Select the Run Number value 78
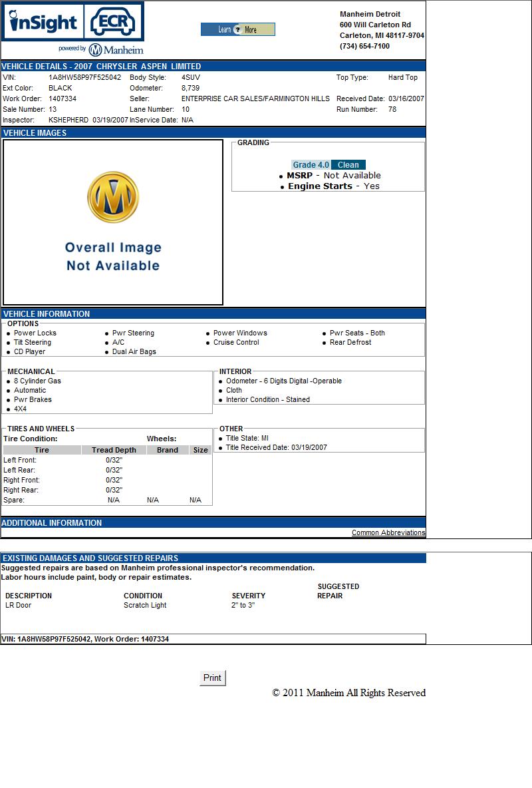This screenshot has height=788, width=532. click(392, 109)
